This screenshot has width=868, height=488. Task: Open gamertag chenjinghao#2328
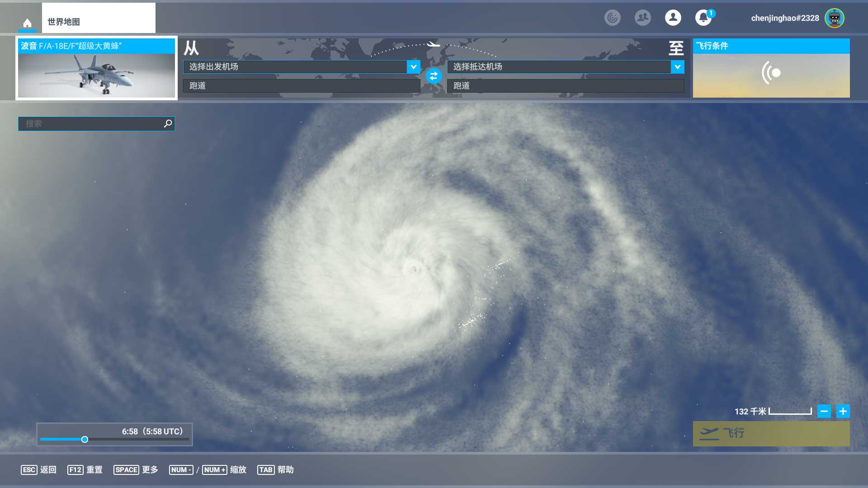click(785, 18)
